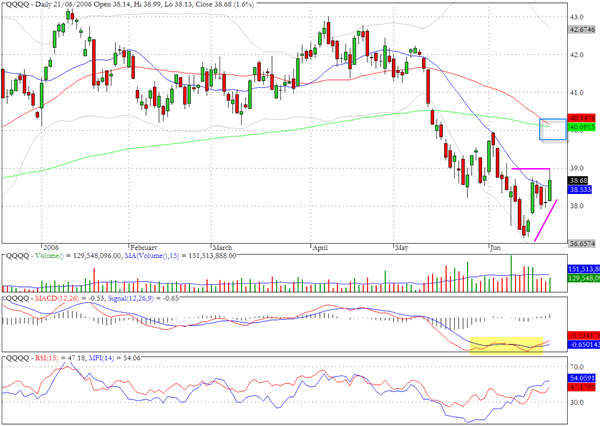Click the QQQQ Daily chart title text
Viewport: 600px width, 426px height.
[x=129, y=5]
